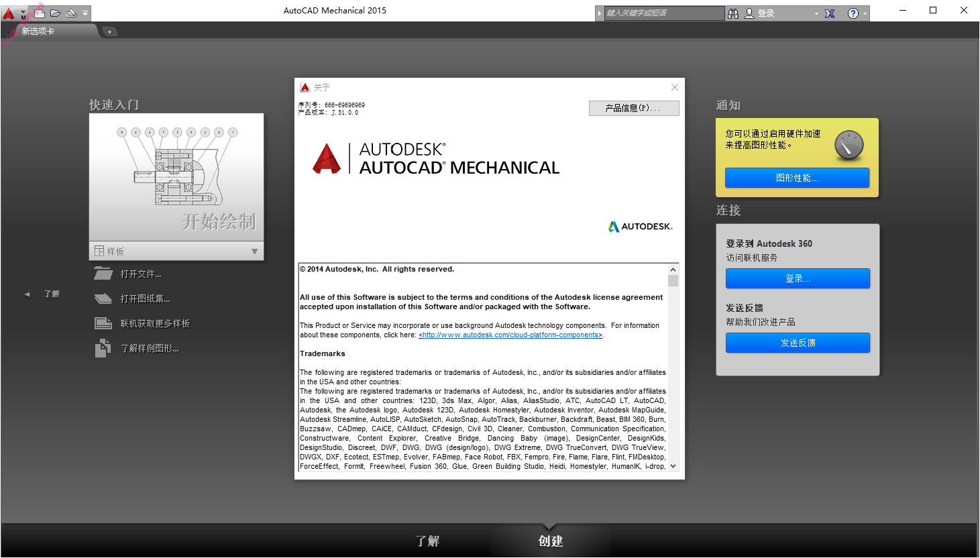Click the scrollbar up arrow in the About dialog

click(x=673, y=270)
